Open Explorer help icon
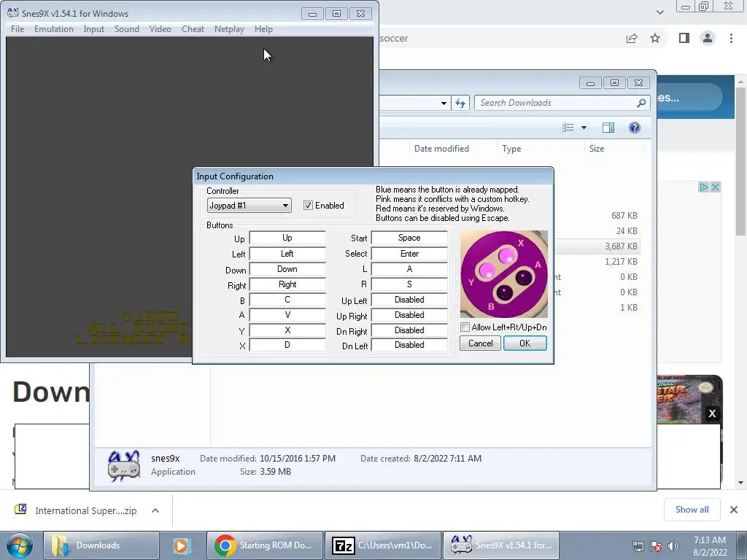The width and height of the screenshot is (747, 560). click(634, 128)
